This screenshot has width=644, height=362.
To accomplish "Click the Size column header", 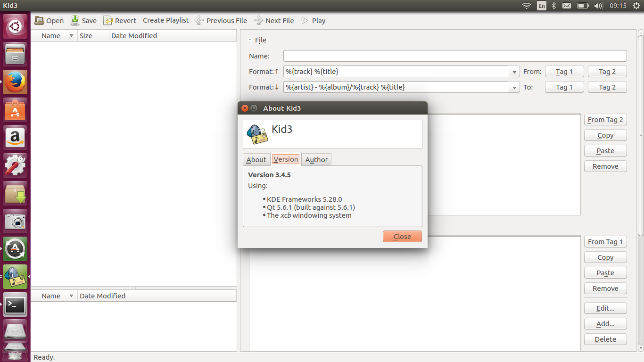I will coord(93,36).
